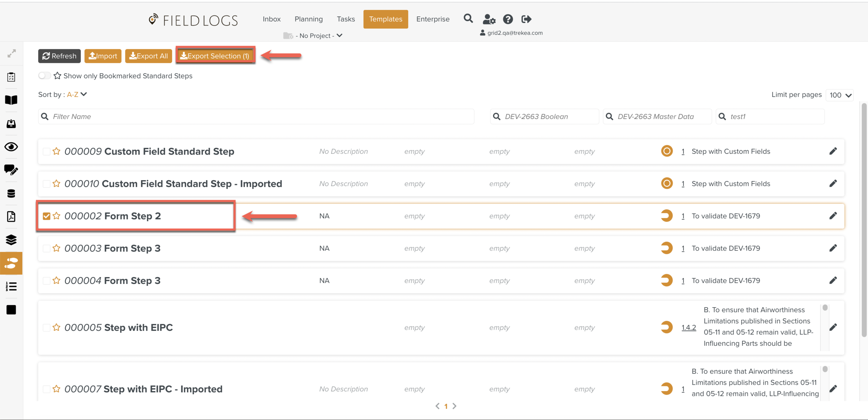The height and width of the screenshot is (420, 868).
Task: Open version link 1 for Form Step 2
Action: (683, 216)
